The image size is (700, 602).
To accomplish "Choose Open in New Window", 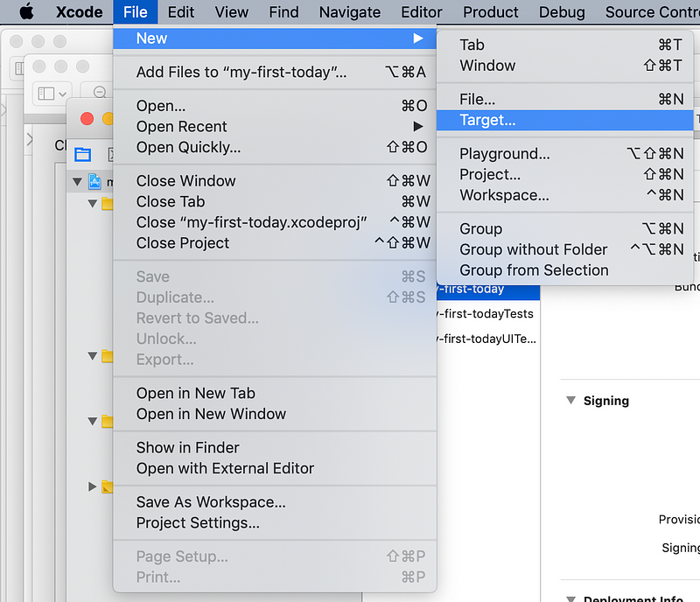I will point(275,414).
